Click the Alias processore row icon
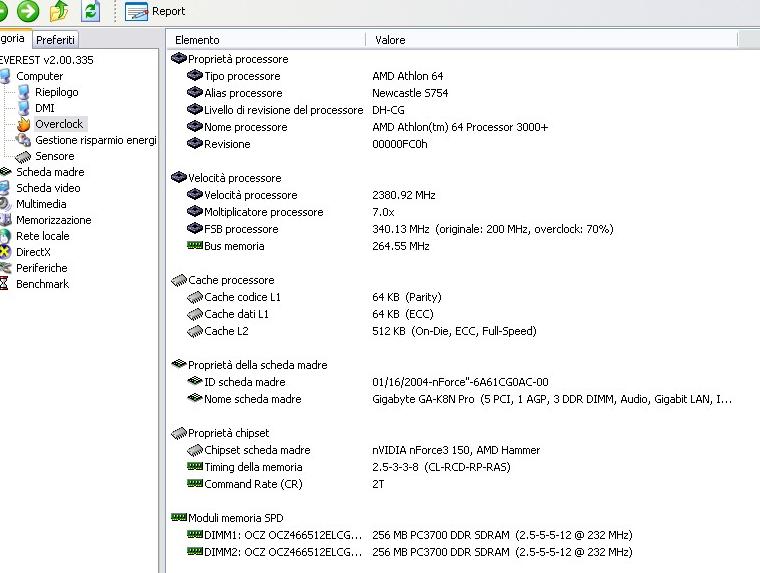Viewport: 760px width, 573px height. [195, 92]
